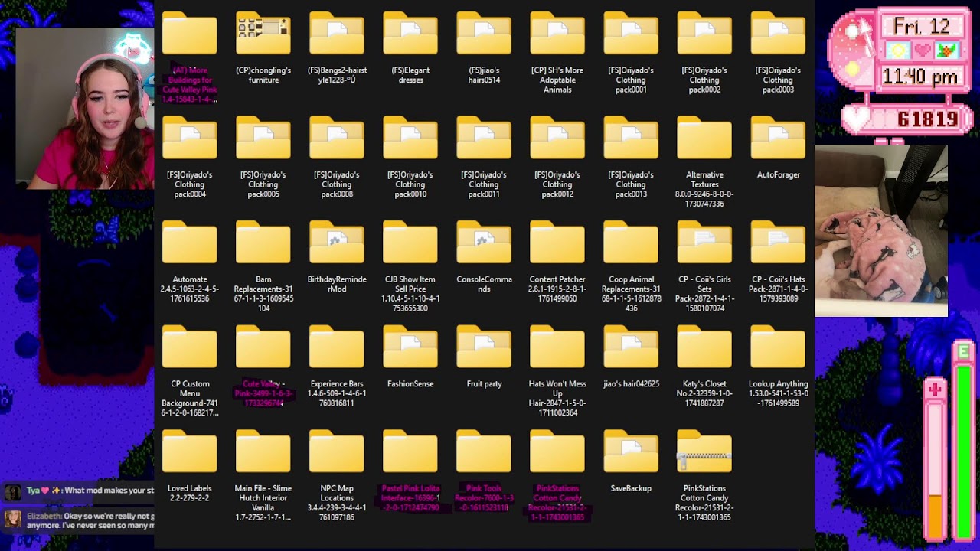The height and width of the screenshot is (551, 980).
Task: Click the Fri. 12 date display
Action: pos(921,26)
